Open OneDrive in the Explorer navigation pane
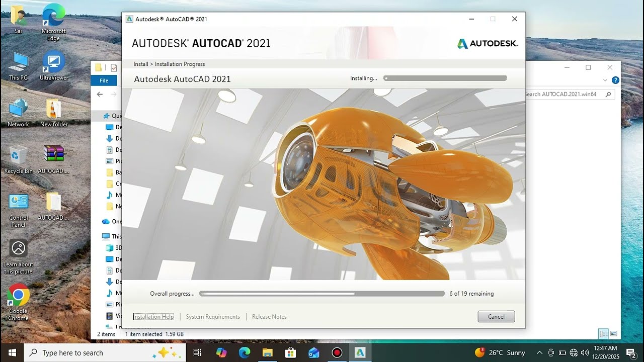The height and width of the screenshot is (362, 644). tap(112, 221)
